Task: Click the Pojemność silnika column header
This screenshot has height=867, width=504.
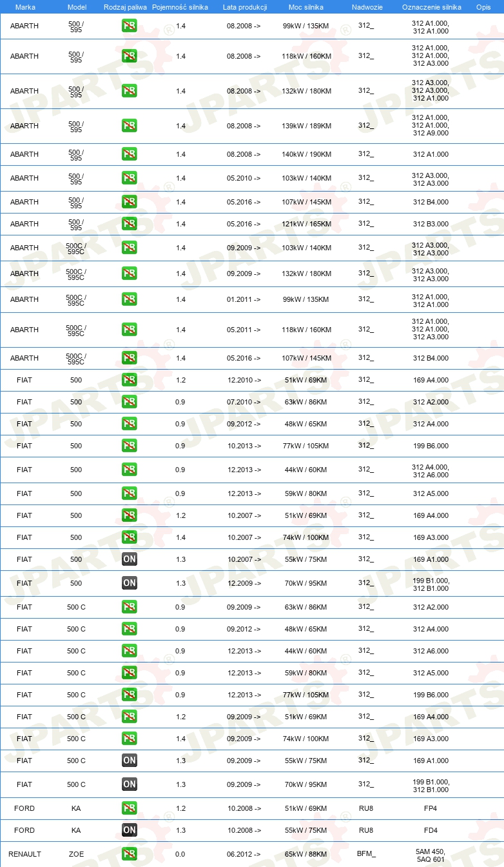Action: (180, 6)
